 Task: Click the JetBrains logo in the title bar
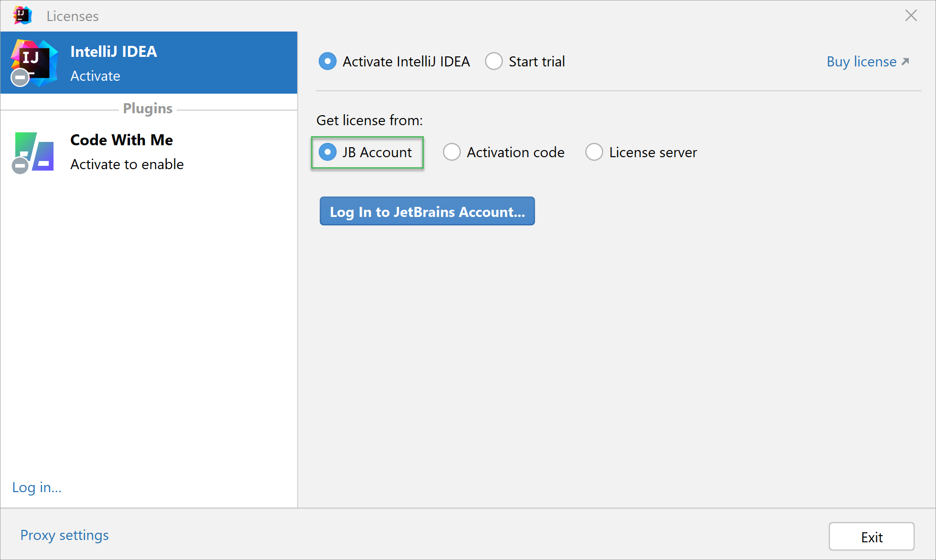pos(22,15)
